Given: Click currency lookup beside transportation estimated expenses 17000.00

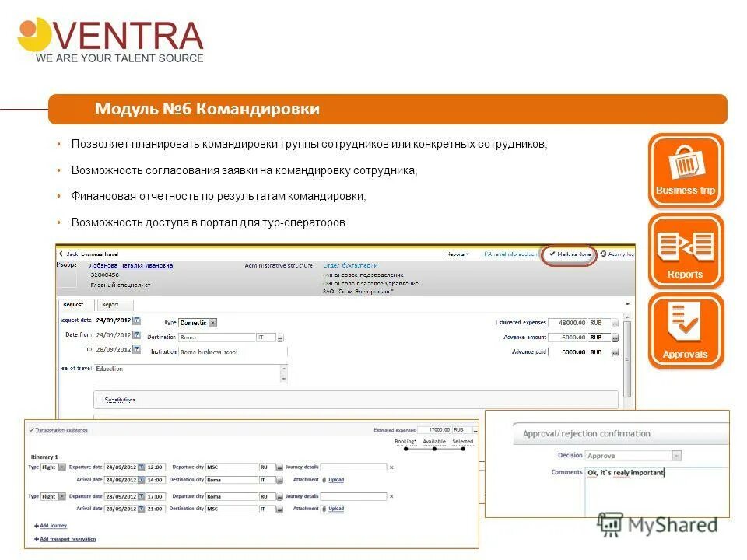Looking at the screenshot, I should (475, 430).
